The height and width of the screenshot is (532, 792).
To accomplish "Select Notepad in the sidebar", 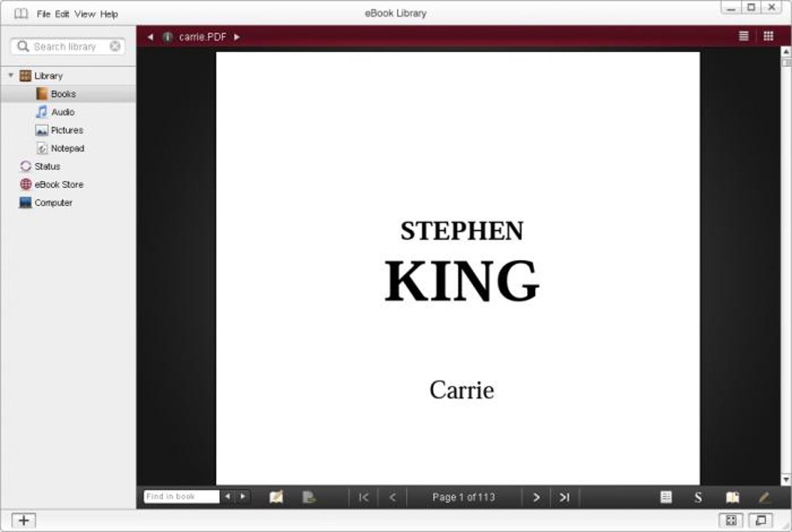I will pos(68,148).
